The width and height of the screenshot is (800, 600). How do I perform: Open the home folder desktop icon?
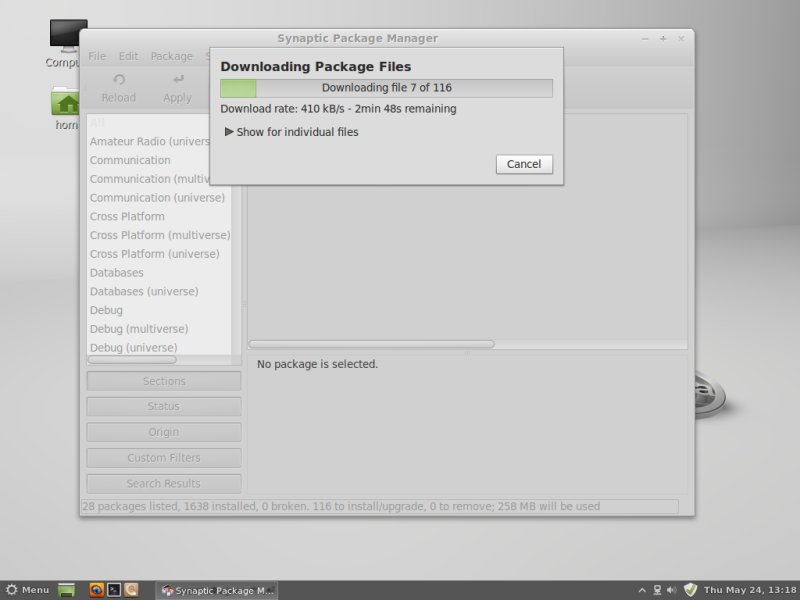click(65, 108)
